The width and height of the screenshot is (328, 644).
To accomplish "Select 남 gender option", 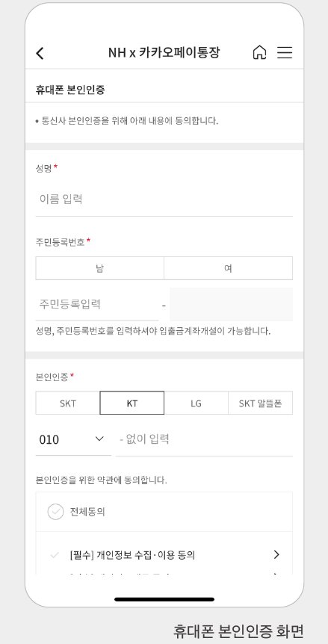I will click(x=100, y=268).
